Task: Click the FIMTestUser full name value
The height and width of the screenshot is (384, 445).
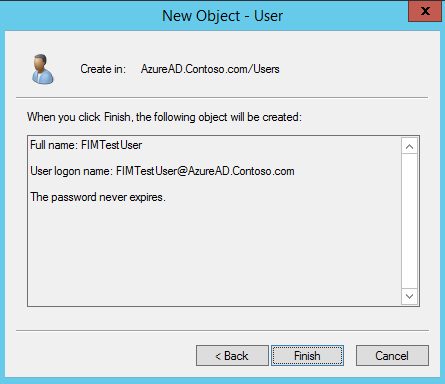Action: (112, 145)
